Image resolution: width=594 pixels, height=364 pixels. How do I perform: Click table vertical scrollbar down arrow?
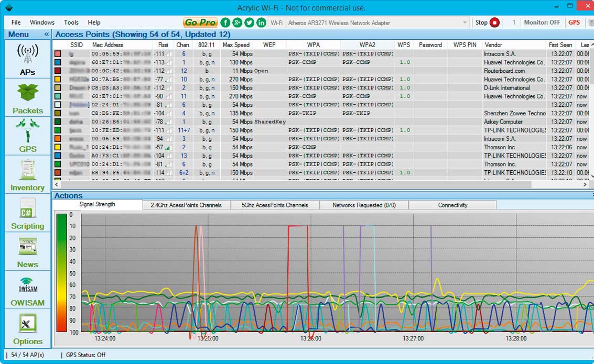[x=592, y=177]
